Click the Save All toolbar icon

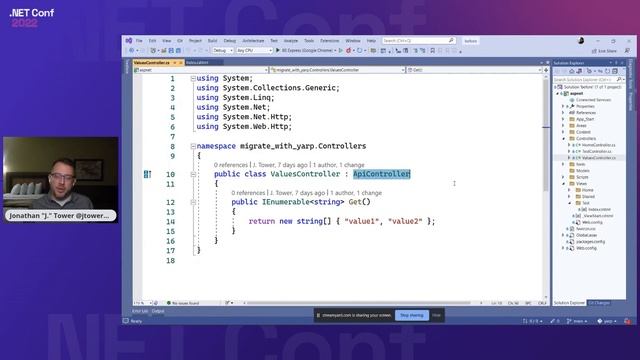178,51
